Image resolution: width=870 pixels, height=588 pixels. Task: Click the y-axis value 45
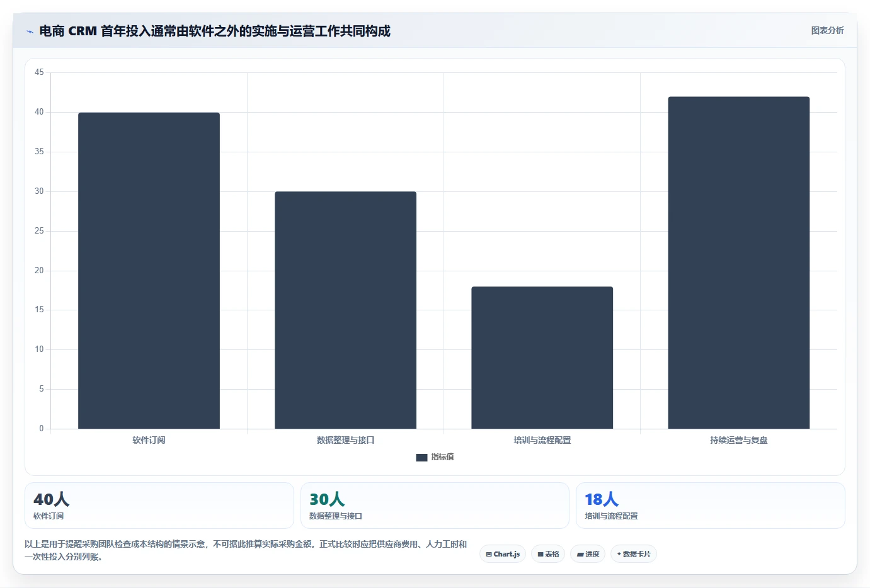39,72
